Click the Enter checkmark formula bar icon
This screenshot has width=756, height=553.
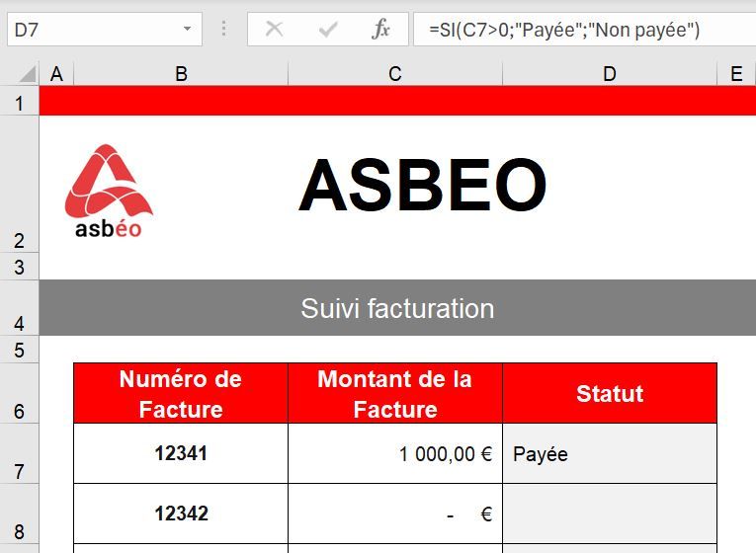click(x=328, y=30)
